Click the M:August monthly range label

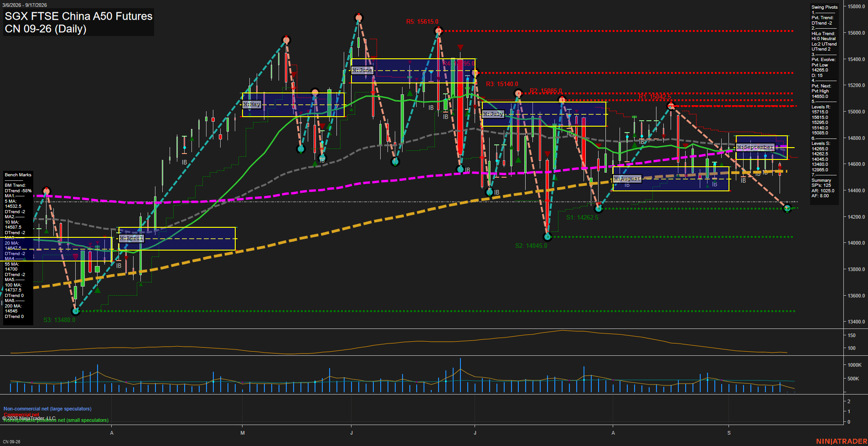tap(627, 179)
